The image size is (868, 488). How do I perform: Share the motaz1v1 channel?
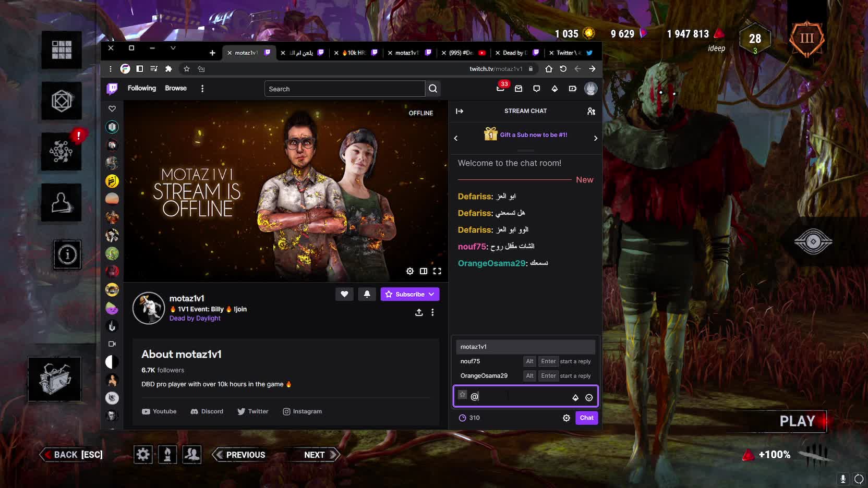[x=419, y=312]
